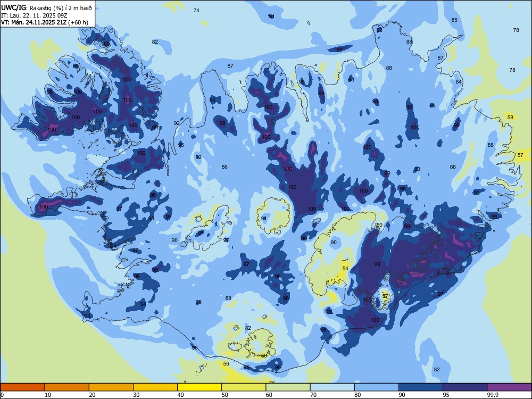Click the '80' legend scale label
532x399 pixels.
(358, 395)
